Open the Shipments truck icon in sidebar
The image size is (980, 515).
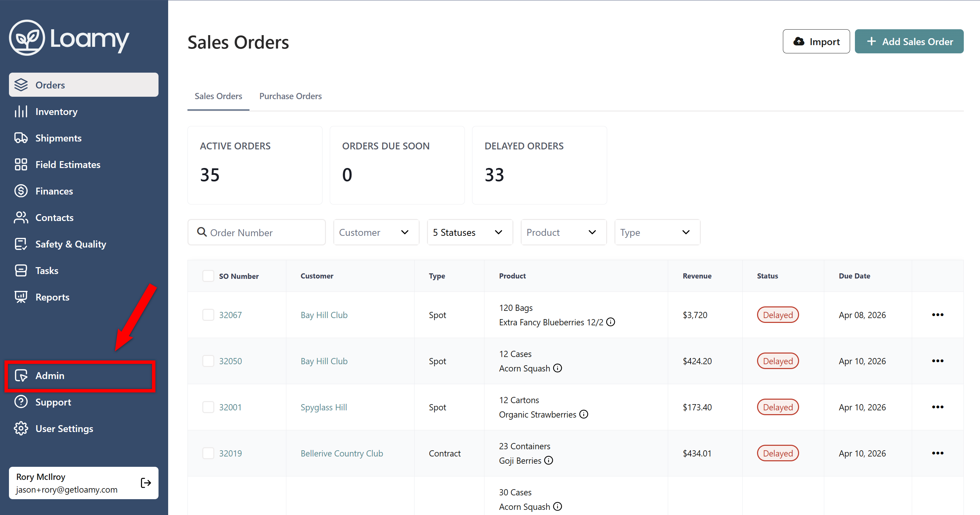point(21,138)
